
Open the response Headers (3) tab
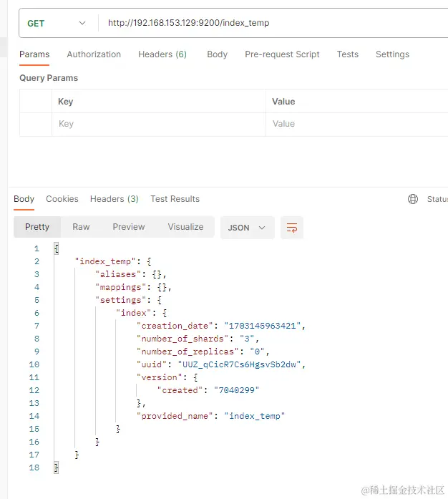115,199
